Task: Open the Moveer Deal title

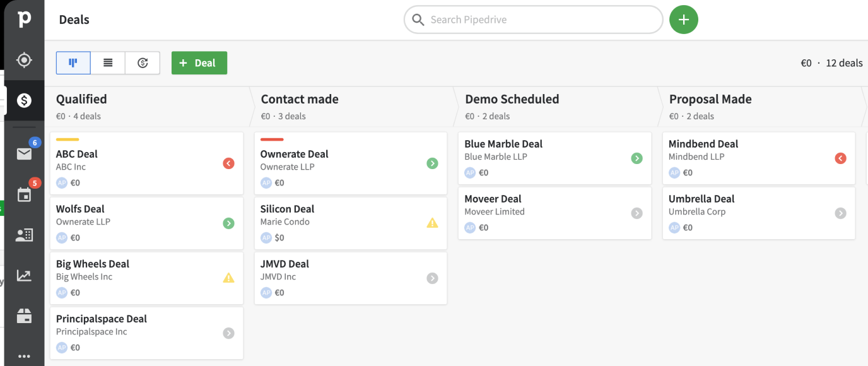Action: pyautogui.click(x=493, y=199)
